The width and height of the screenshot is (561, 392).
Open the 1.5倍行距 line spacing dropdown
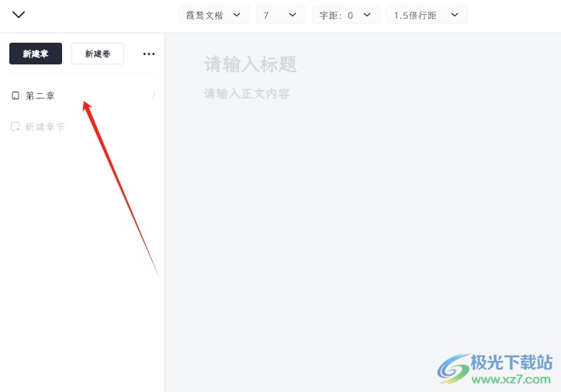tap(427, 15)
